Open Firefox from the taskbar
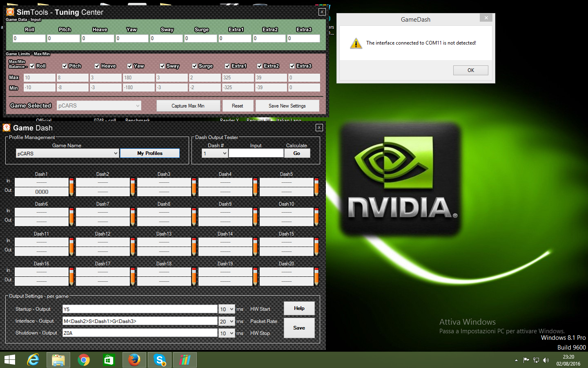This screenshot has height=368, width=588. coord(134,360)
